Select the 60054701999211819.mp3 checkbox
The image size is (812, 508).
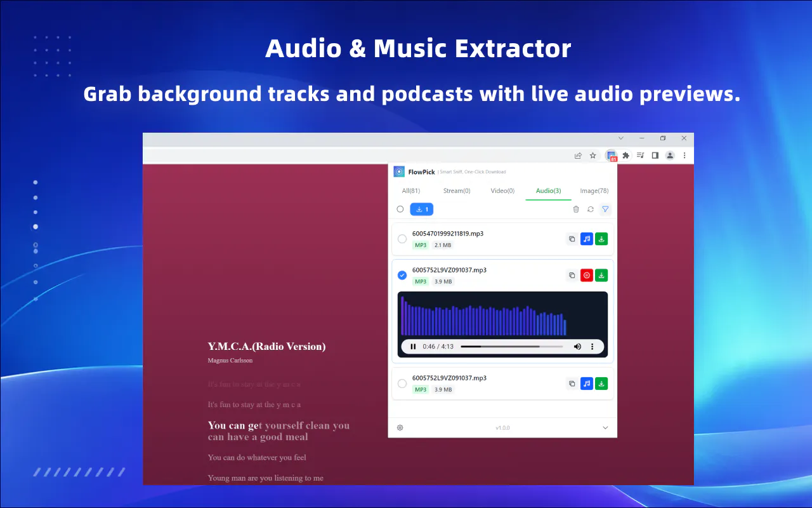(x=402, y=239)
